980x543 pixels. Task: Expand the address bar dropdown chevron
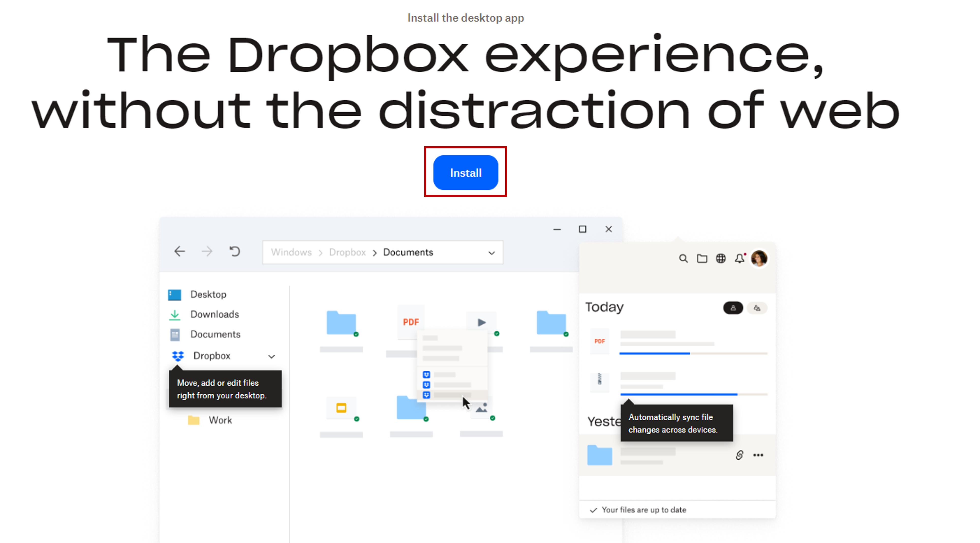coord(492,253)
